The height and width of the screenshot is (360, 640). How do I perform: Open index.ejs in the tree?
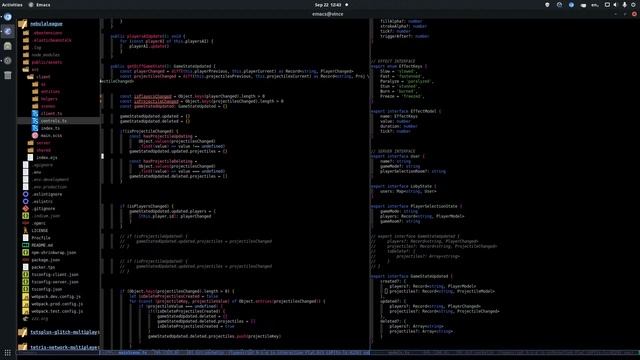pos(47,158)
